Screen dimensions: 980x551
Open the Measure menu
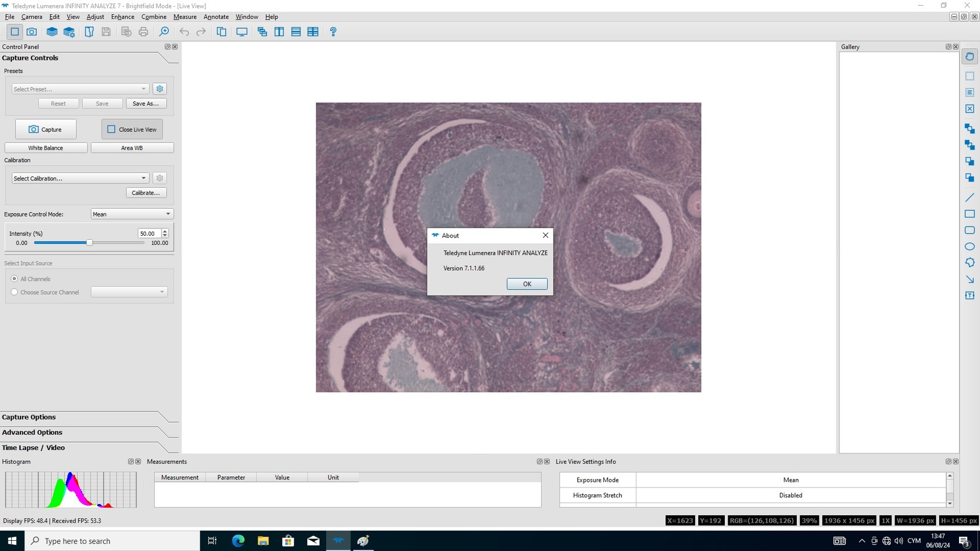185,17
